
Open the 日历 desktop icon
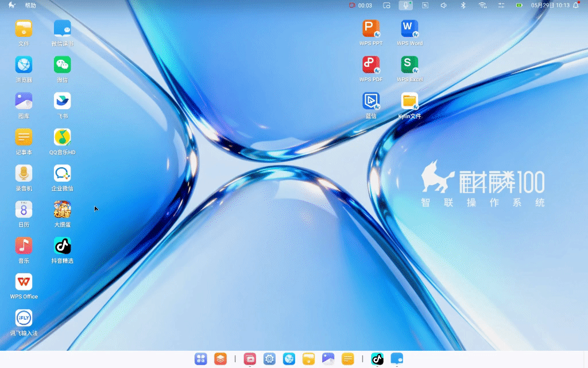pos(24,209)
